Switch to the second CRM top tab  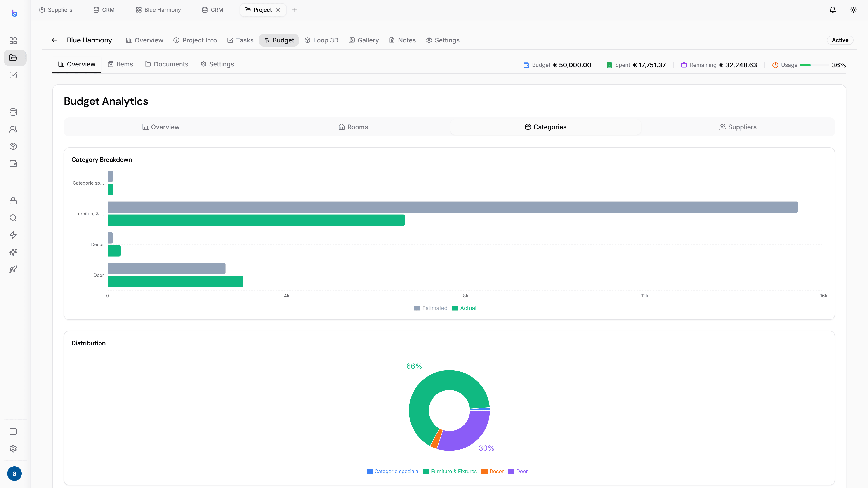click(213, 10)
